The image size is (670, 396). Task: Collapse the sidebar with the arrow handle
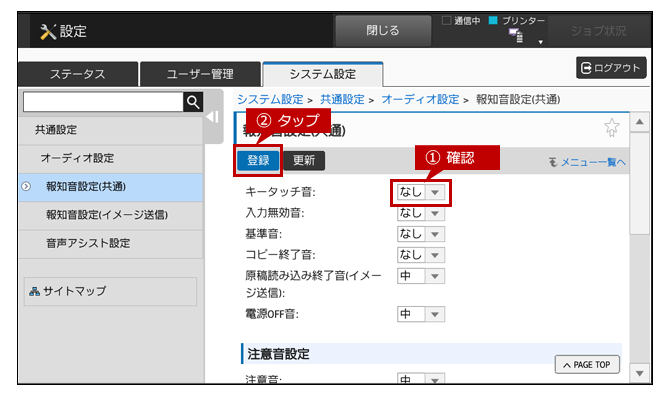point(213,117)
